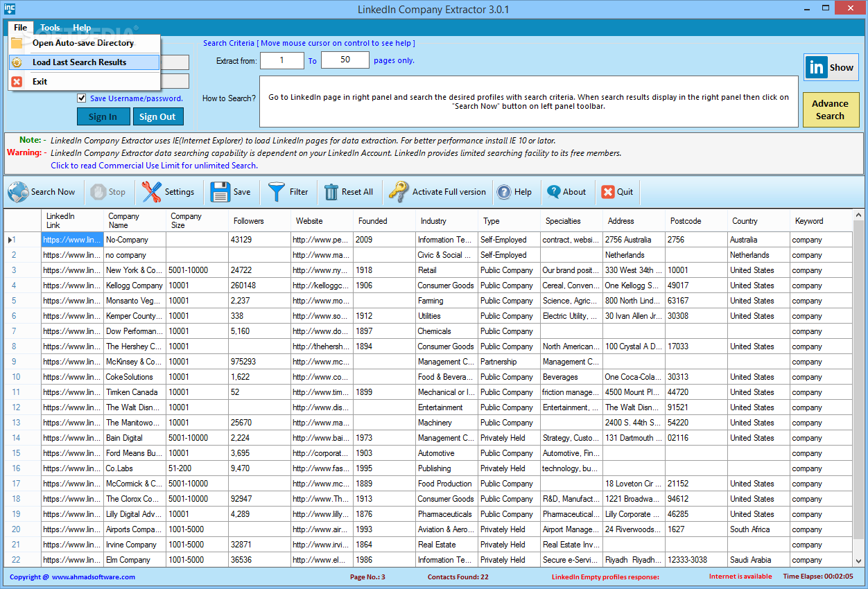Click the Pharmaceuticals industry cell
This screenshot has height=589, width=868.
tap(447, 514)
